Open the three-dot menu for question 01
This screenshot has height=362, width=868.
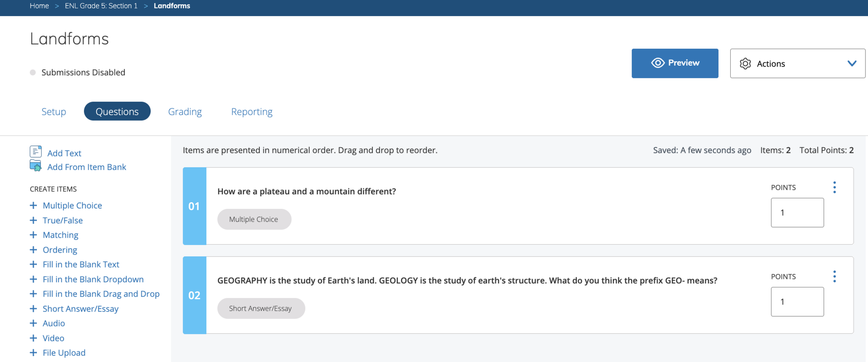[835, 187]
